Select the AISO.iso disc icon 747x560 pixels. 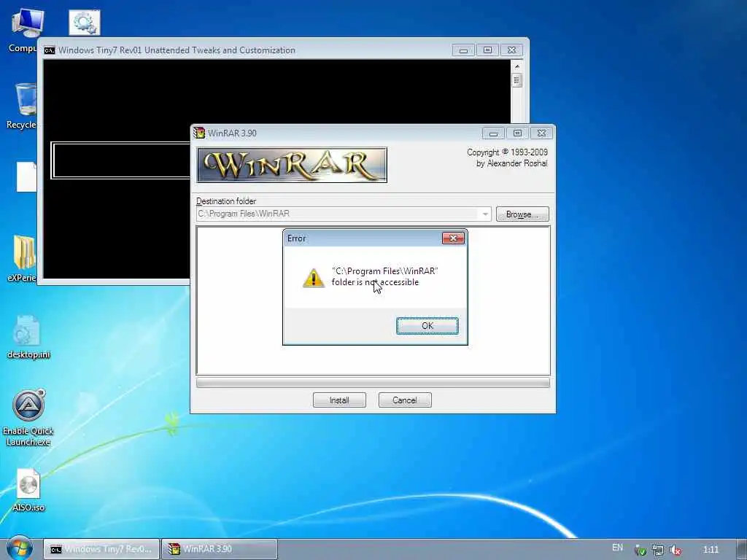pyautogui.click(x=28, y=490)
